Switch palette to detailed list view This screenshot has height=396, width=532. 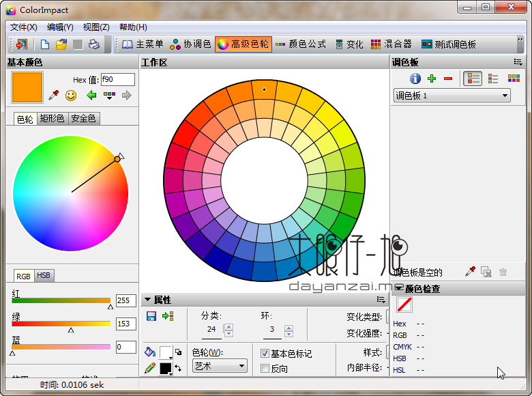pos(473,79)
